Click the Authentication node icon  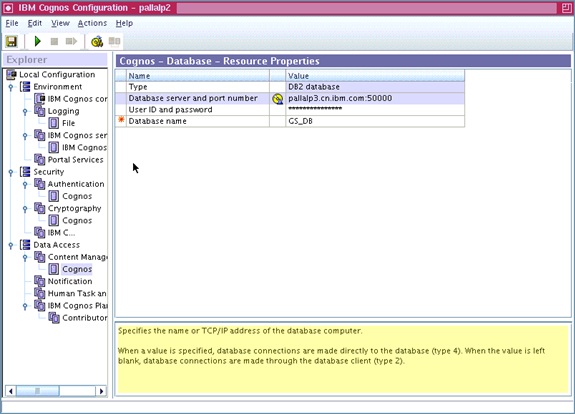(40, 184)
